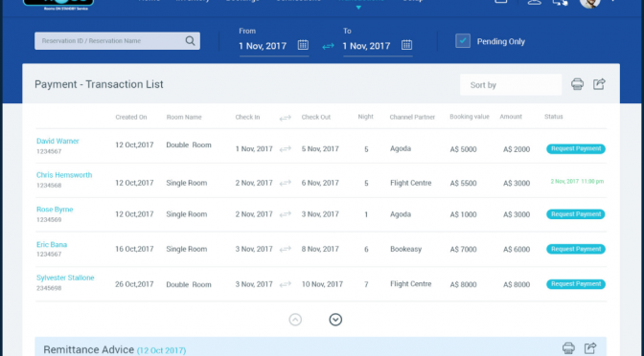
Task: Open the To date calendar icon
Action: click(x=406, y=45)
